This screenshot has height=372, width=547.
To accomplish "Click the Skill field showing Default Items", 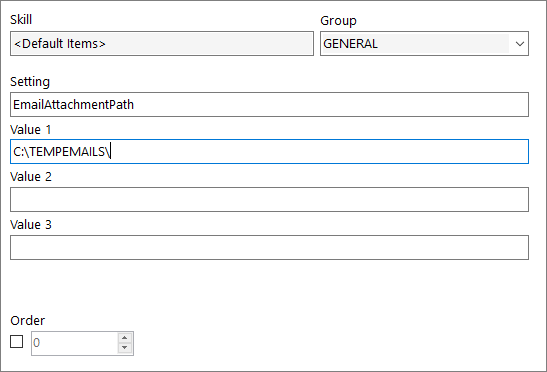I will [162, 44].
